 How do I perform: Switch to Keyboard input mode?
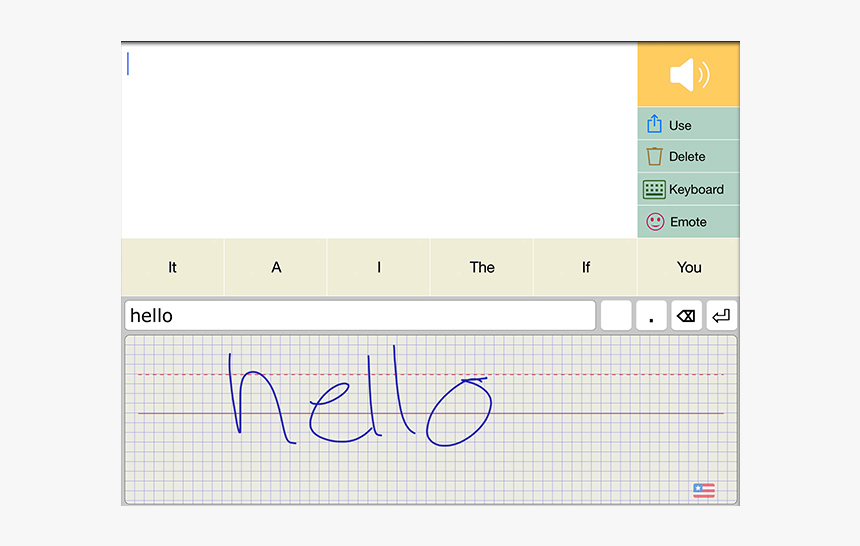688,189
